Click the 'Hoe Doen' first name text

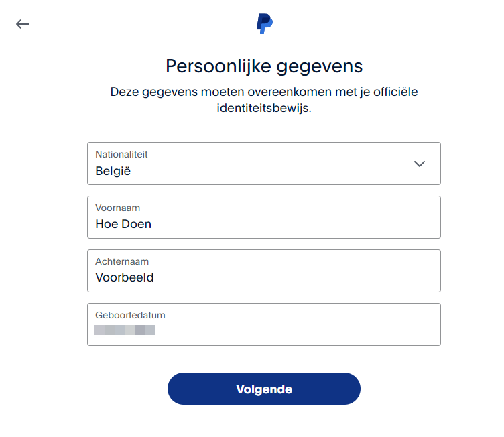click(x=123, y=224)
